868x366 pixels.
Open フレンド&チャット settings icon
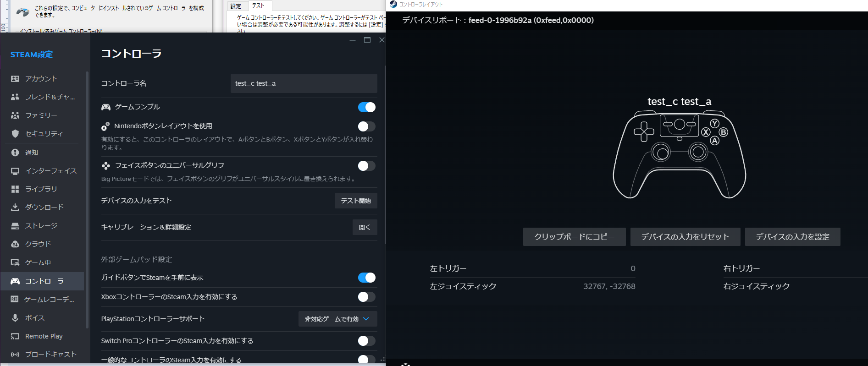click(x=15, y=97)
